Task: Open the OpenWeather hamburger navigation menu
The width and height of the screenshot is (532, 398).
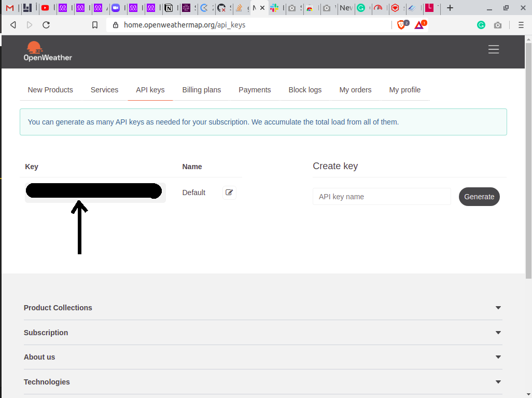Action: (x=494, y=49)
